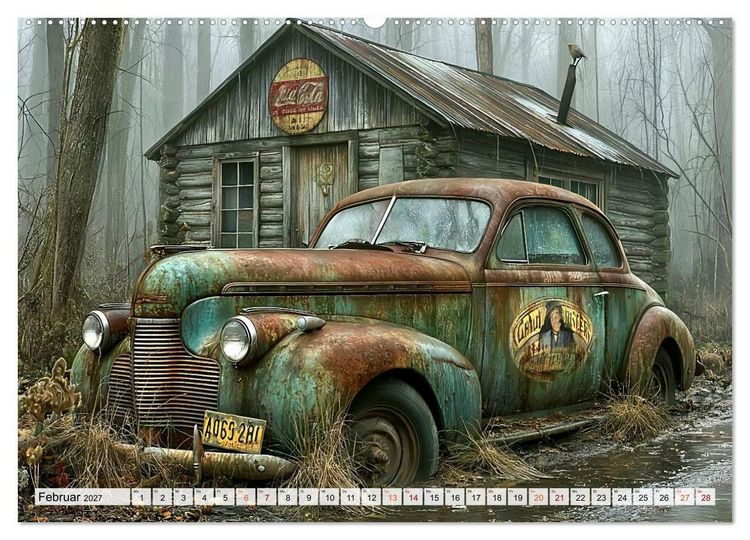Pick day 16 in the calendar strip
The height and width of the screenshot is (540, 750).
tap(455, 497)
